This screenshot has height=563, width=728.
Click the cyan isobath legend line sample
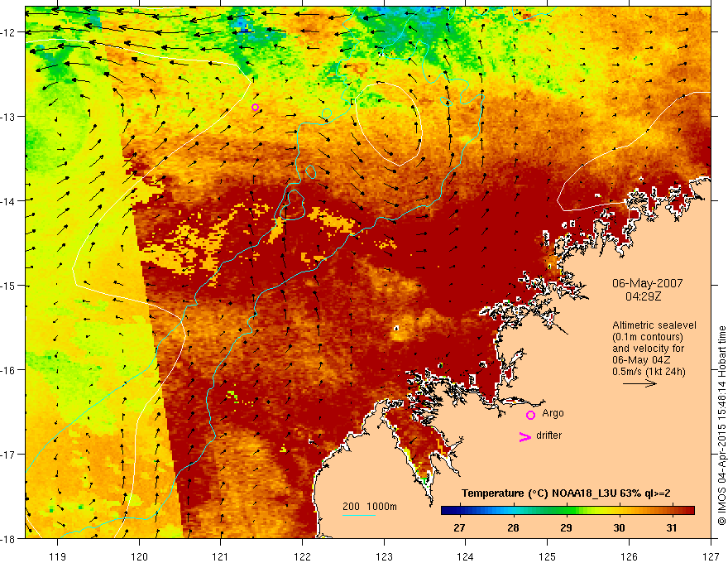coord(359,515)
